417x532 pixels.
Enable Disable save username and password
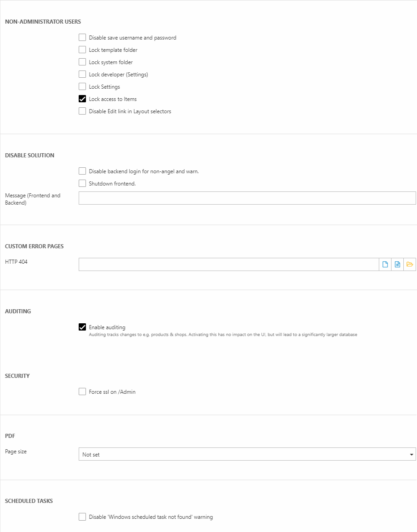click(82, 38)
